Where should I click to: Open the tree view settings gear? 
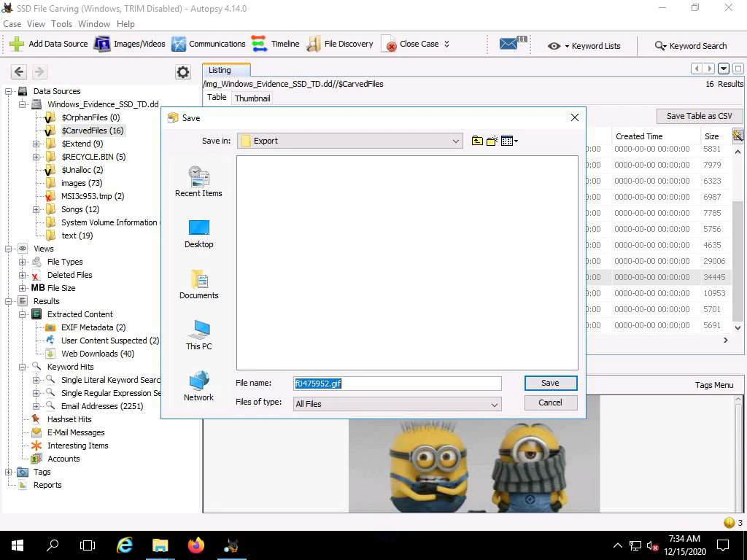click(x=183, y=72)
